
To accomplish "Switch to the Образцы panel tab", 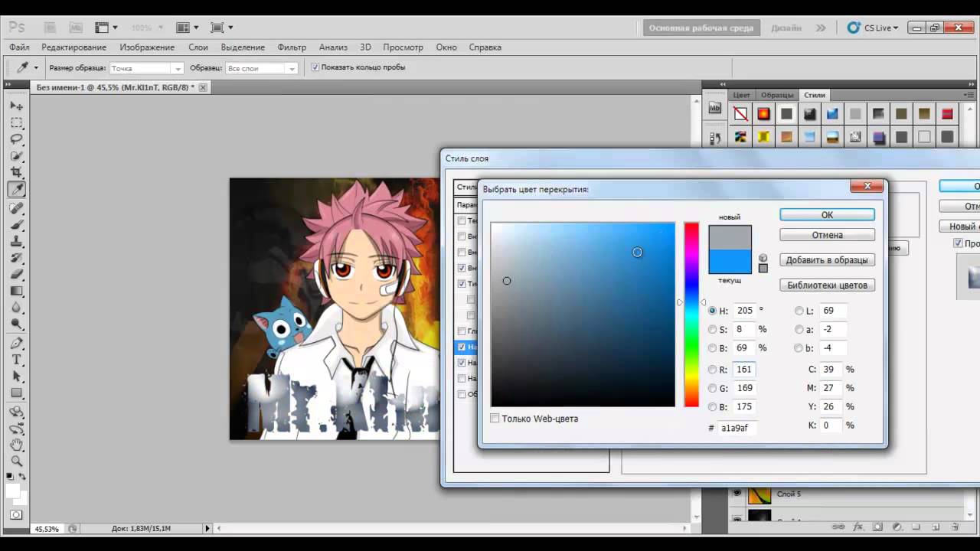I will pos(777,95).
